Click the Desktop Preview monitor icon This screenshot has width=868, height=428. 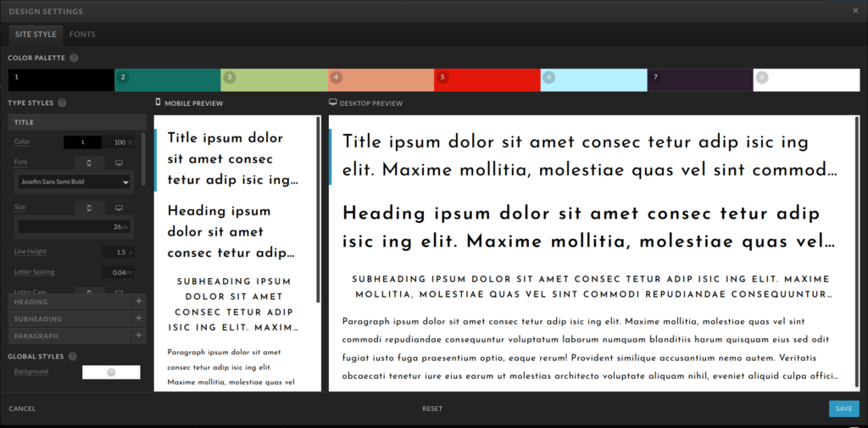(x=332, y=103)
